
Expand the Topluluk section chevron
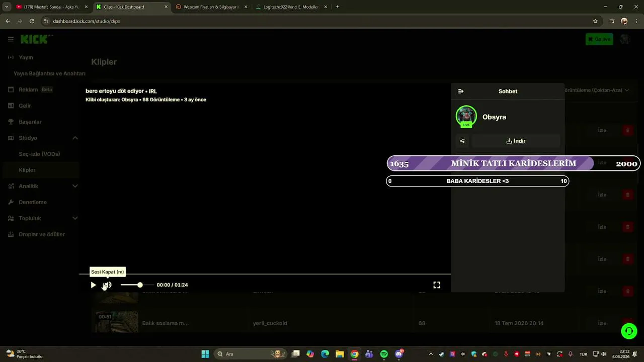(75, 218)
